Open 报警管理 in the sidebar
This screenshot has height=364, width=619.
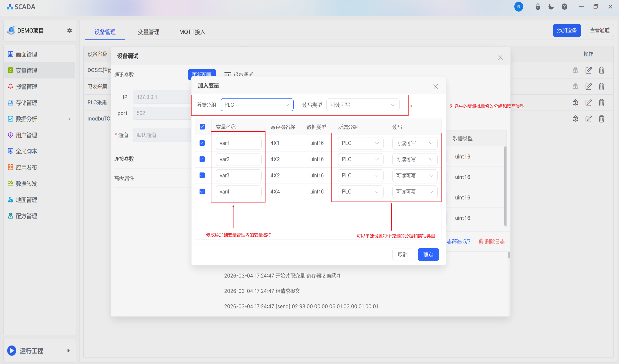(x=26, y=87)
